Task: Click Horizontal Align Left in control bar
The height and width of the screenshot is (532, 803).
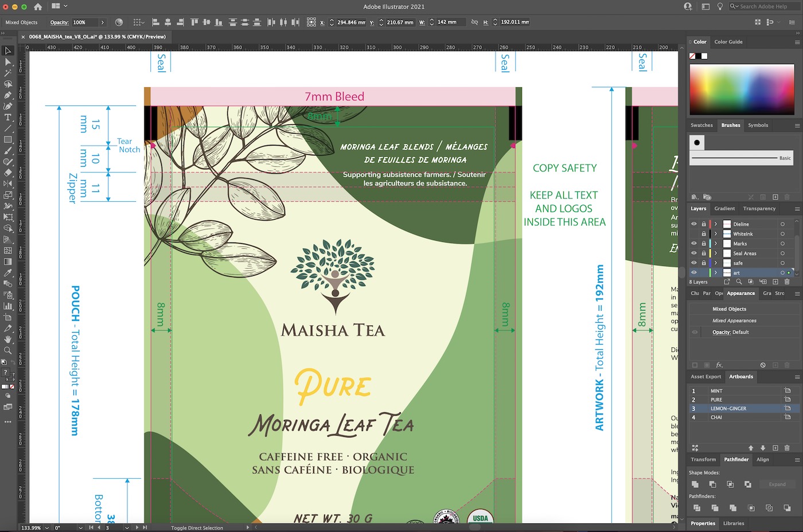Action: tap(155, 22)
